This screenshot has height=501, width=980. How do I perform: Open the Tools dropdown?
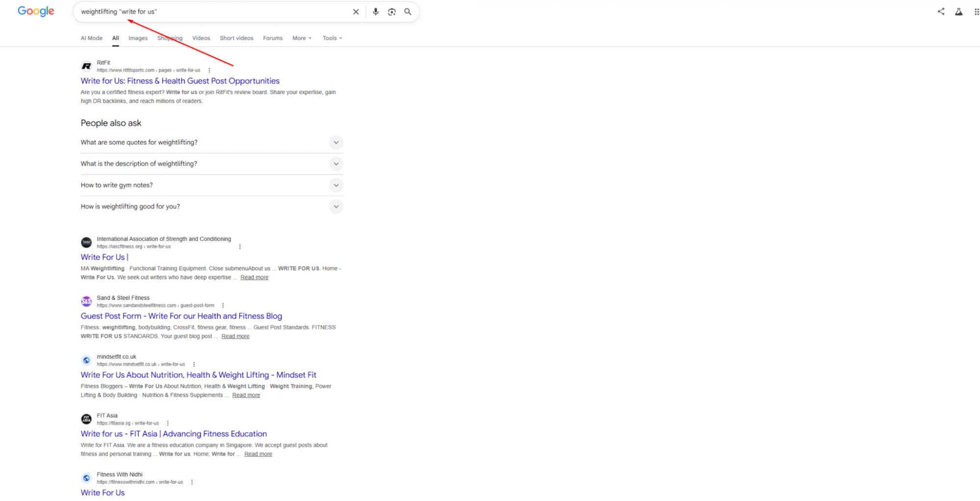tap(332, 38)
